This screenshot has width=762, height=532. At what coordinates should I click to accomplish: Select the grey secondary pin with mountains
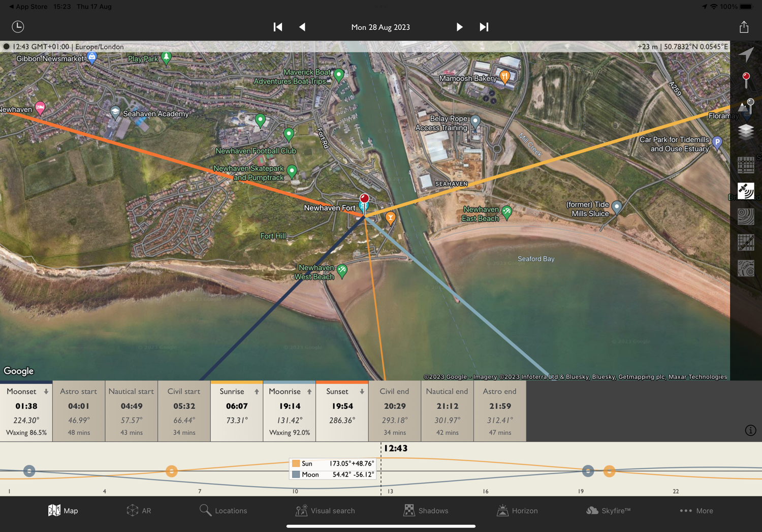coord(746,106)
